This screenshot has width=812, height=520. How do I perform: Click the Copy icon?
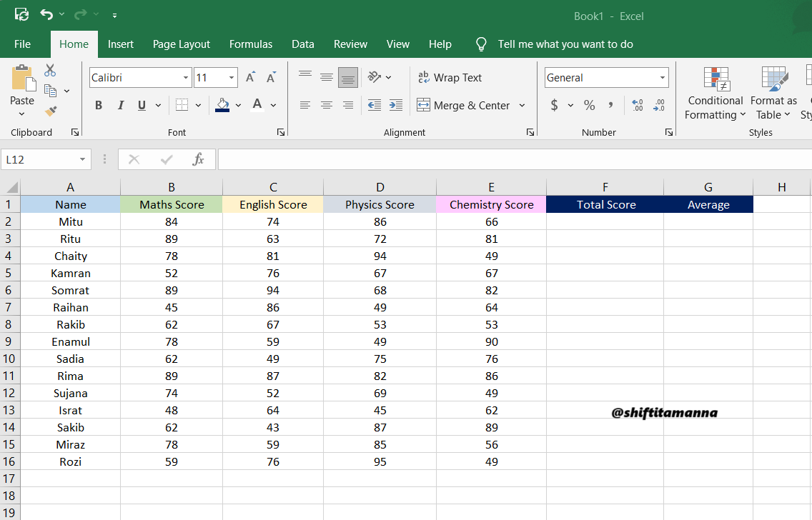tap(50, 91)
